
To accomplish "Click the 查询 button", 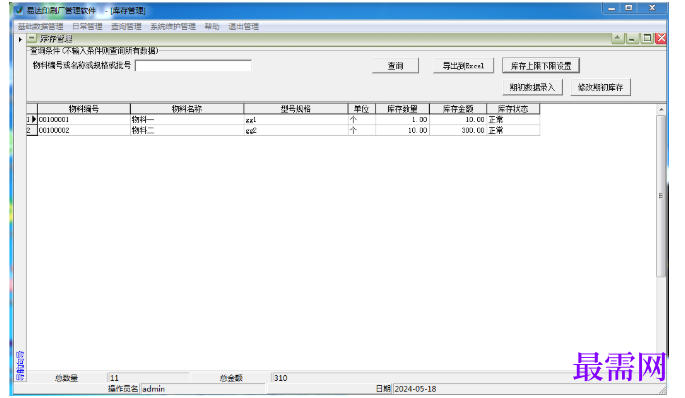I will tap(395, 66).
